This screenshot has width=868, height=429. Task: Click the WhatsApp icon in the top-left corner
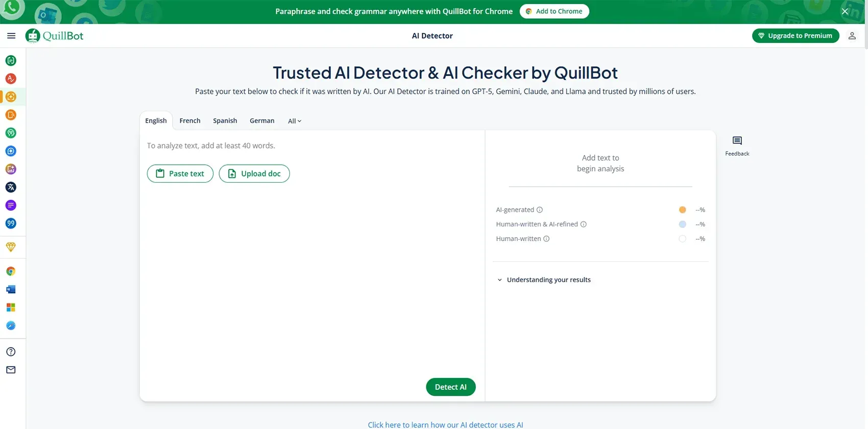11,8
